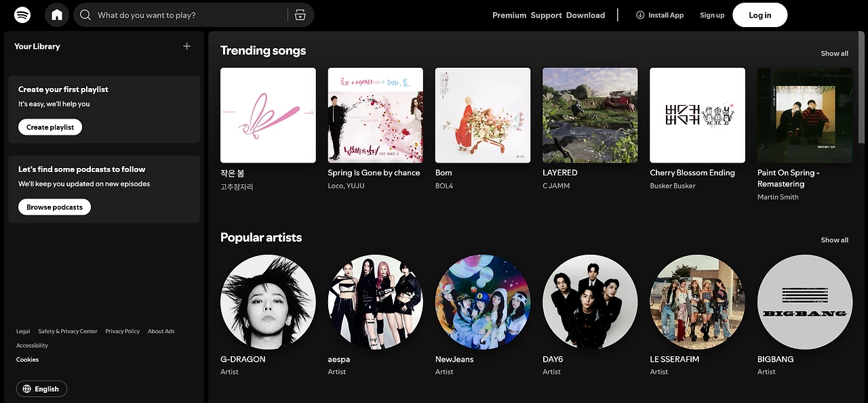The width and height of the screenshot is (868, 403).
Task: Click the Your Library heading
Action: pos(37,46)
